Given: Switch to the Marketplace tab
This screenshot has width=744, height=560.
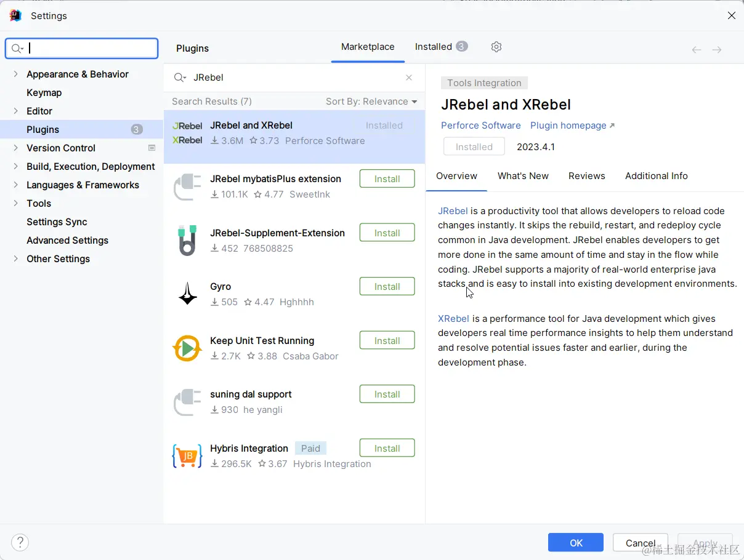Looking at the screenshot, I should point(368,47).
